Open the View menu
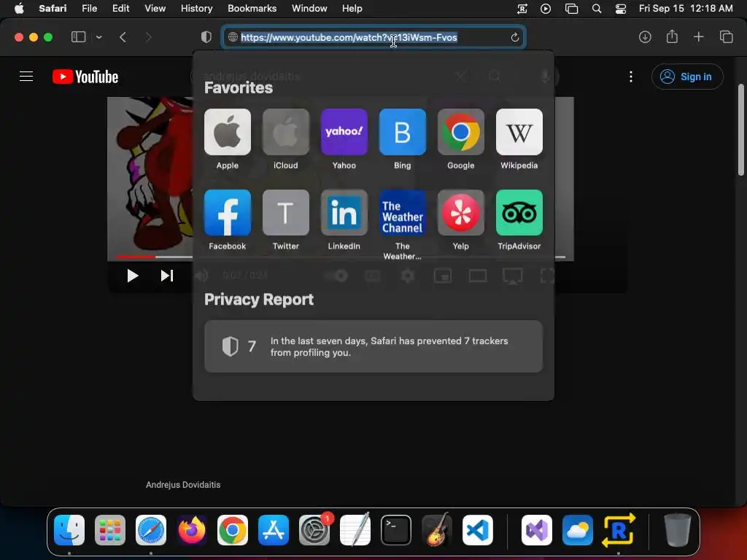The height and width of the screenshot is (560, 747). click(x=155, y=9)
